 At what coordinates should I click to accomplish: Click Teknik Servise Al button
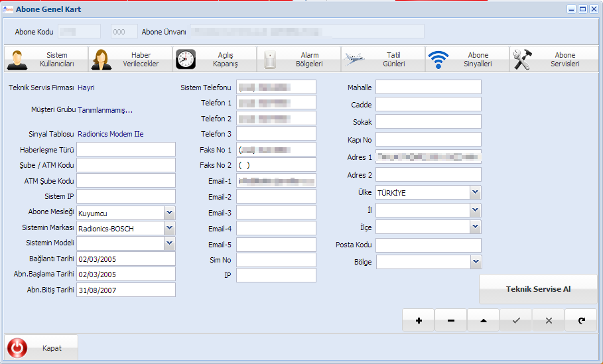[538, 289]
